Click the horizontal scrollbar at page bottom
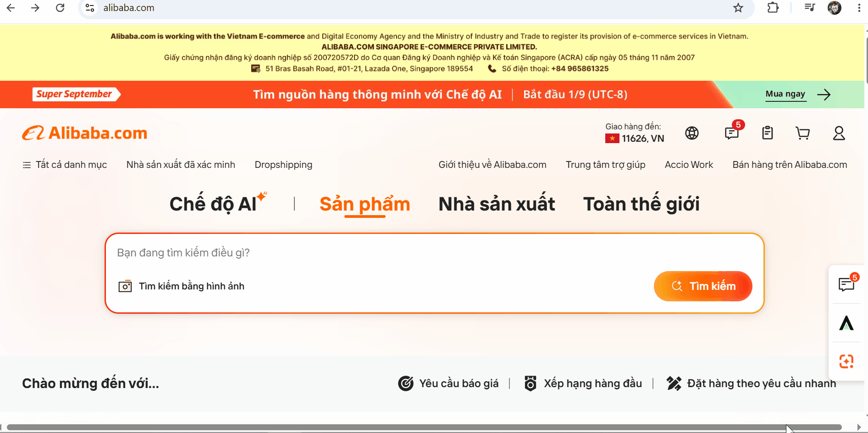The height and width of the screenshot is (433, 868). pos(424,427)
